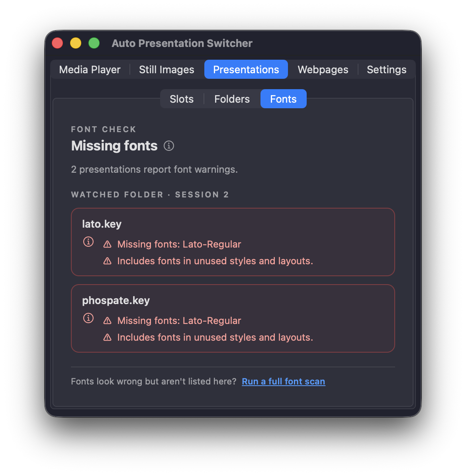The width and height of the screenshot is (466, 476).
Task: Close the window with red button
Action: click(x=57, y=43)
